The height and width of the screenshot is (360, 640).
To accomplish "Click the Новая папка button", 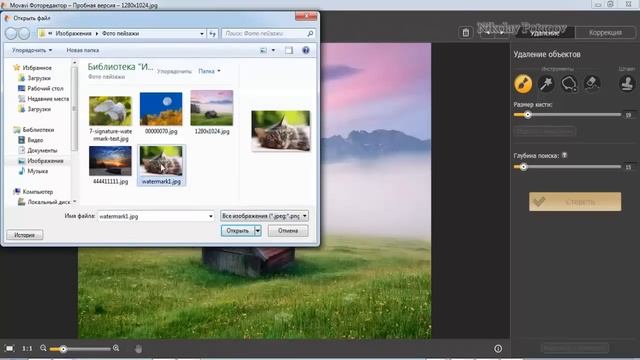I will [x=83, y=50].
